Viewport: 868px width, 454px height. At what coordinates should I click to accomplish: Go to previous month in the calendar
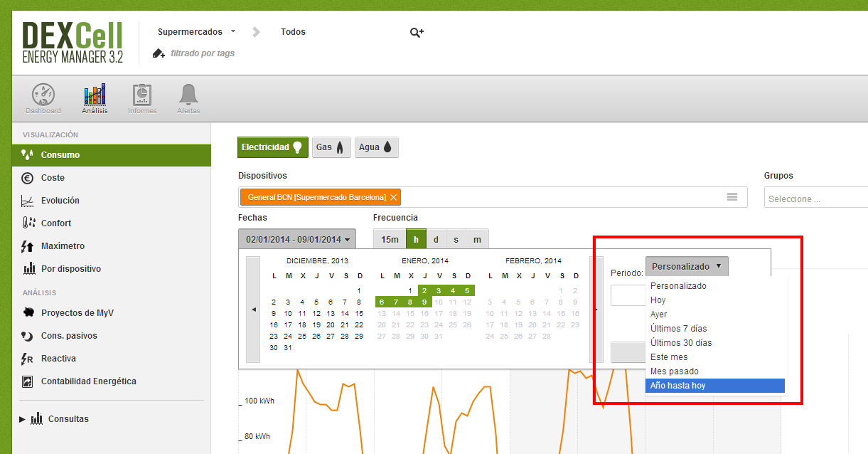tap(254, 310)
